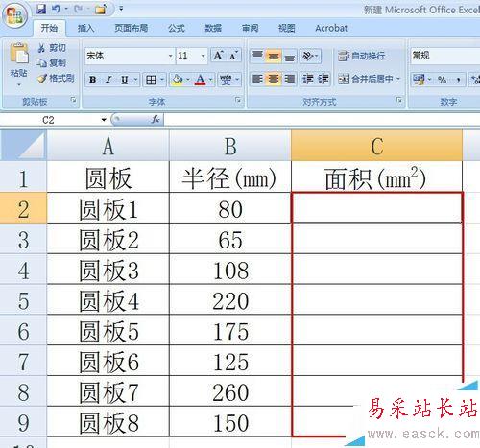480x448 pixels.
Task: Decrease cell indent
Action: 308,79
